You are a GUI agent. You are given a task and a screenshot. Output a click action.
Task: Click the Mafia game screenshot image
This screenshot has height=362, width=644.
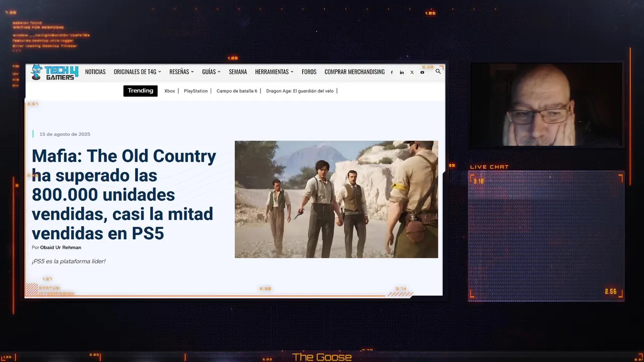point(336,199)
